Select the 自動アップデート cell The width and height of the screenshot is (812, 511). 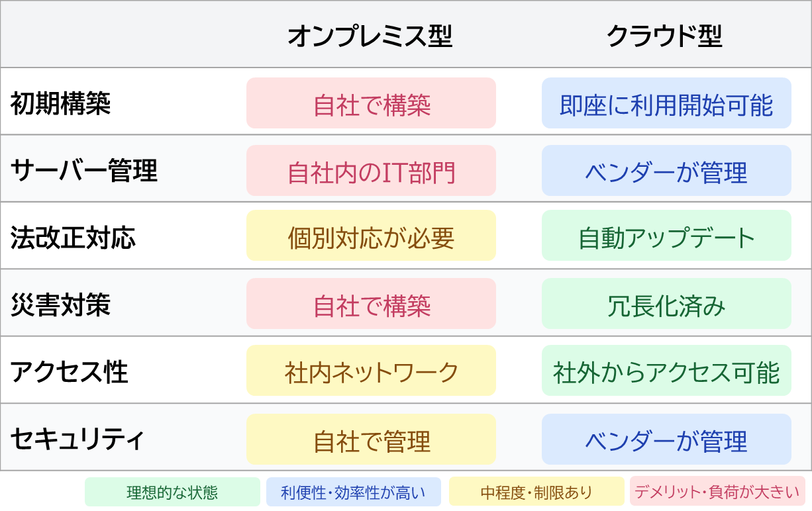point(666,236)
